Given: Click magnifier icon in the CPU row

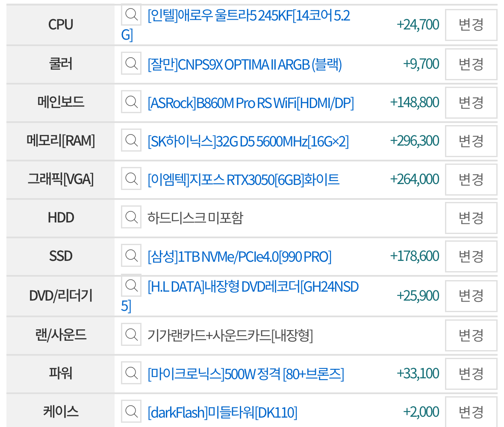Looking at the screenshot, I should [131, 15].
